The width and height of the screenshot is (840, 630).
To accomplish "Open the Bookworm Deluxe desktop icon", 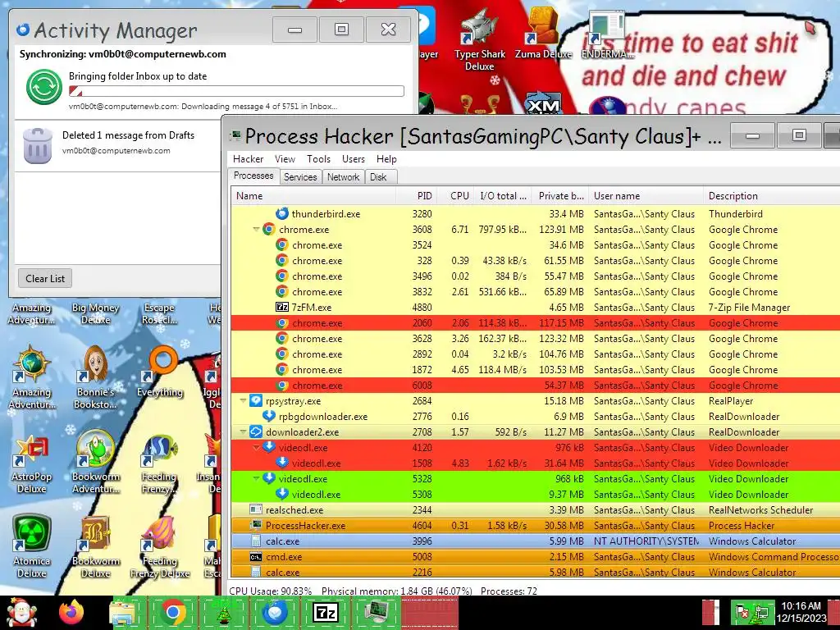I will click(95, 546).
